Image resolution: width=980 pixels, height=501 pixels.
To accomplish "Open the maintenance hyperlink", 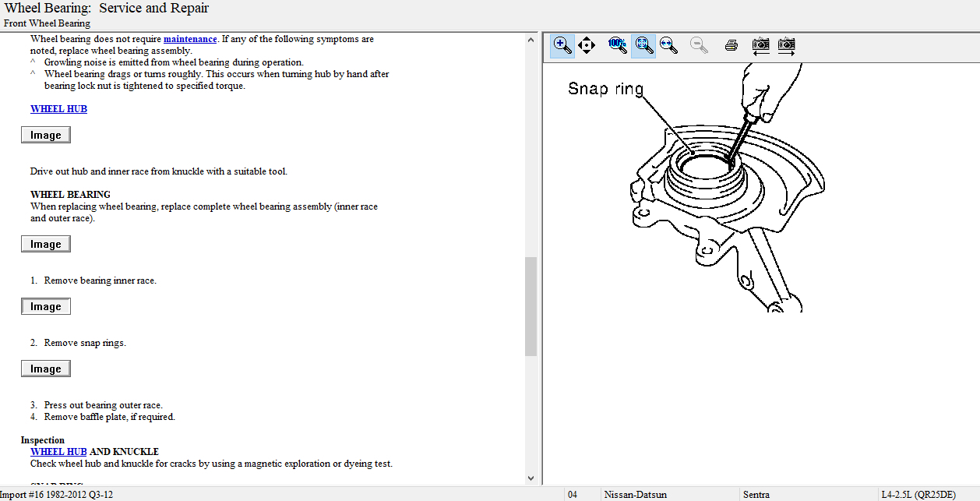I will coord(190,39).
